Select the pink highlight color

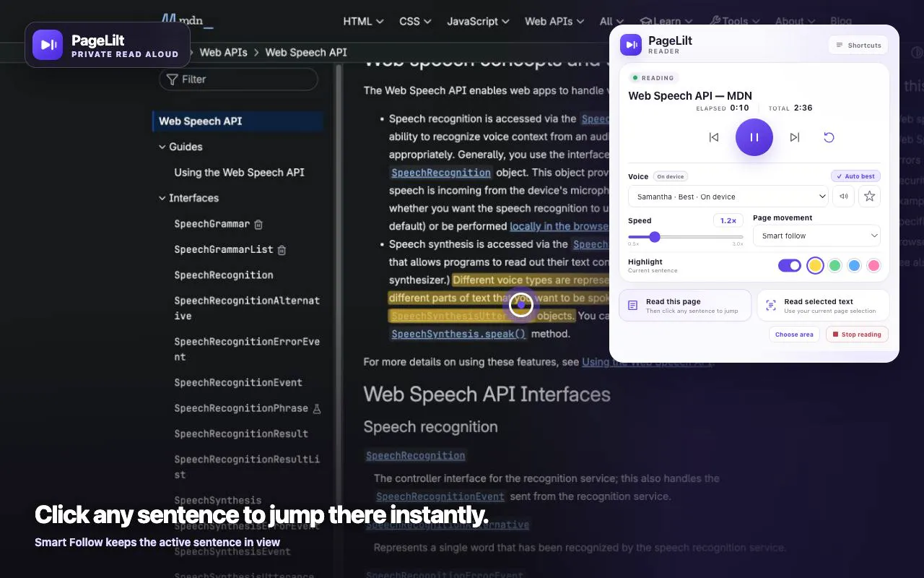(873, 266)
